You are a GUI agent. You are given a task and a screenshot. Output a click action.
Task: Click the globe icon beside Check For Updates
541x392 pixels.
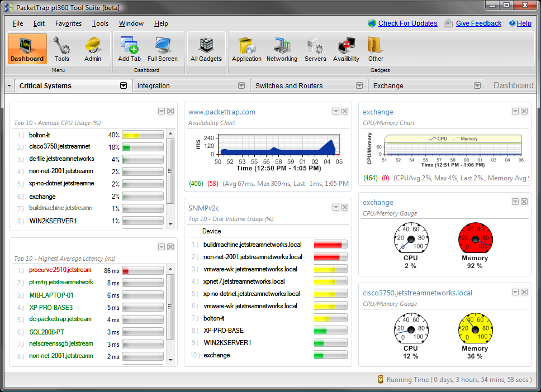372,23
